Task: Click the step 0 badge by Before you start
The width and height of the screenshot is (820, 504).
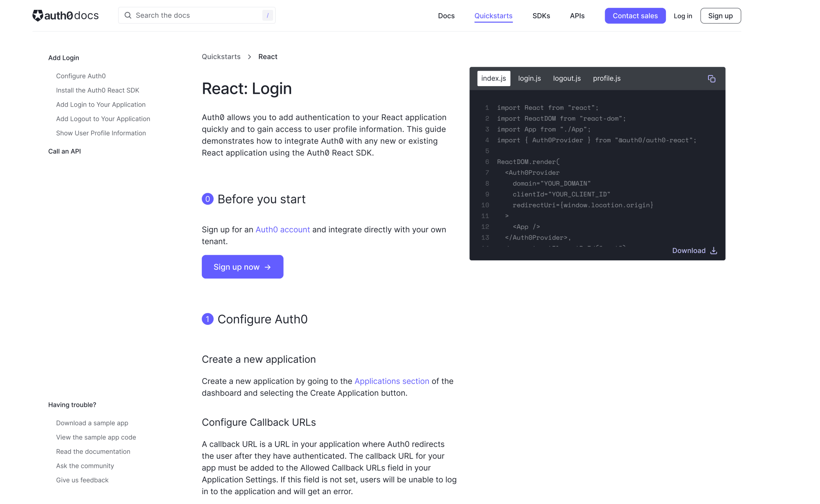Action: pyautogui.click(x=207, y=199)
